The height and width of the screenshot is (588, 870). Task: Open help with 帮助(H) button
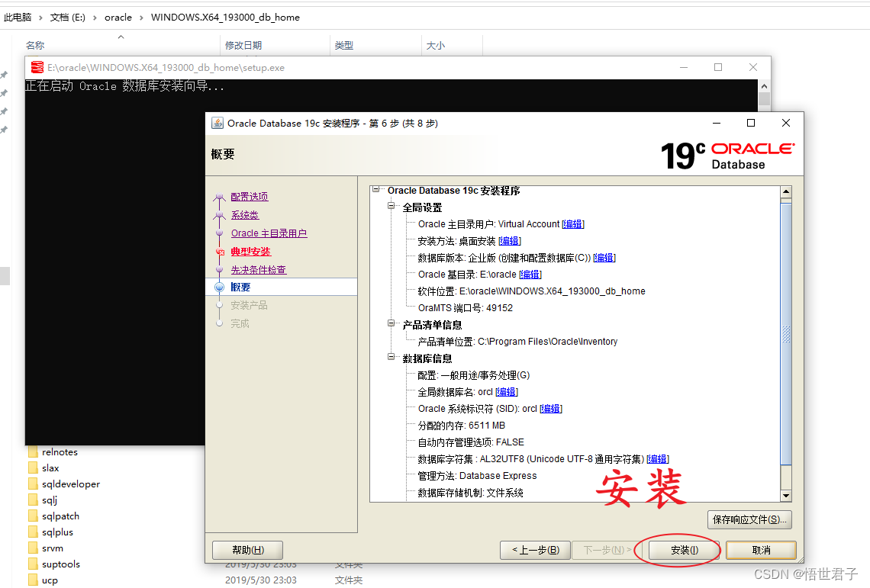coord(247,550)
